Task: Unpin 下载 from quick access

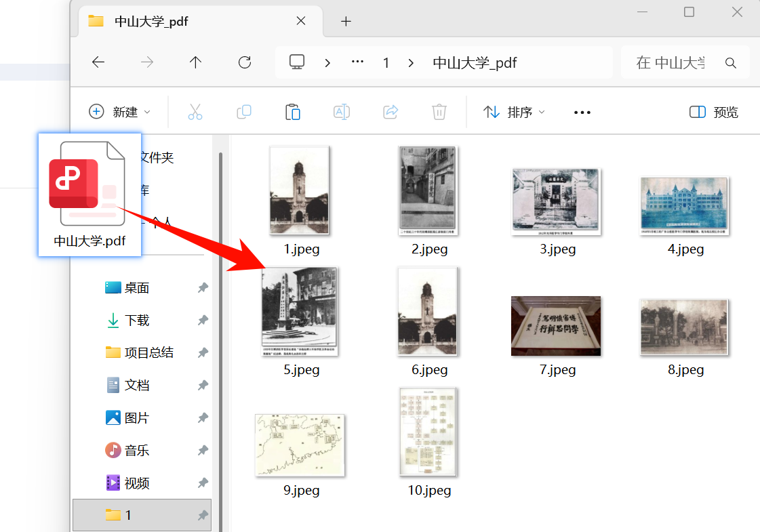Action: [203, 320]
